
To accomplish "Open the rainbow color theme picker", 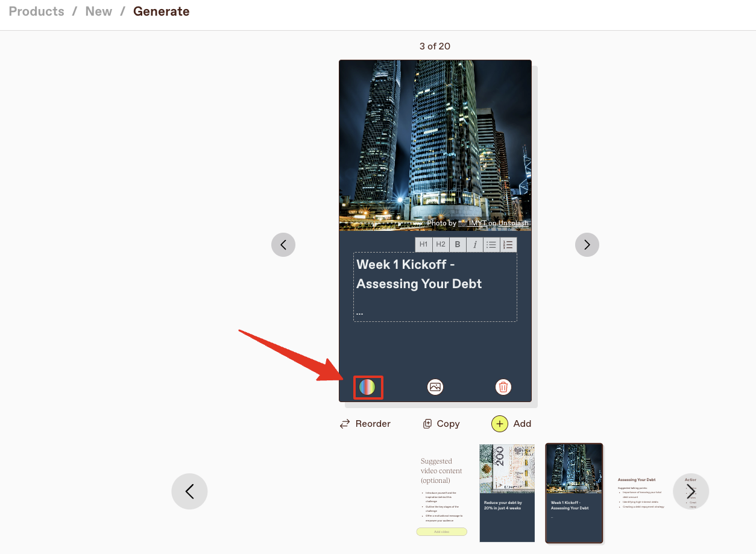I will 367,387.
